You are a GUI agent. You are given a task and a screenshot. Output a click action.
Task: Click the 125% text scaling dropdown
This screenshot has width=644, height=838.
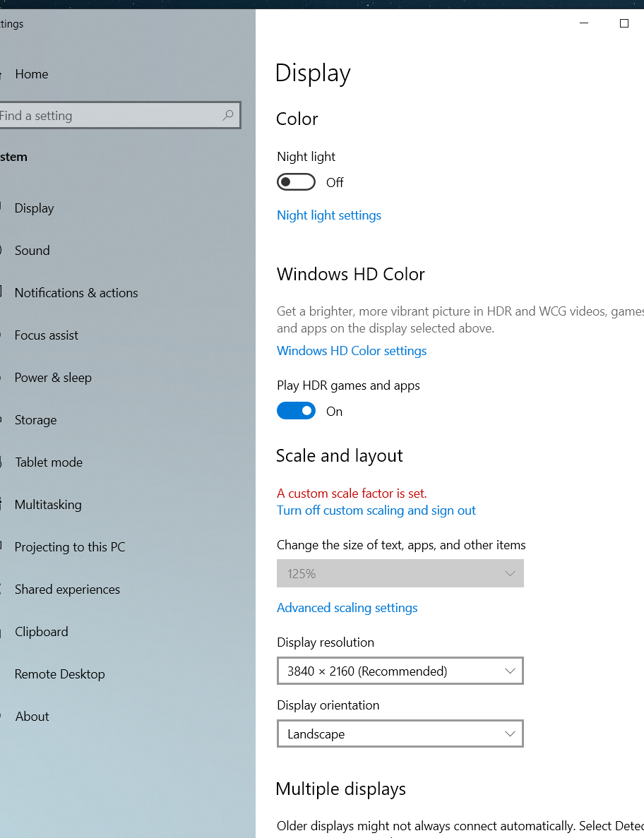(400, 573)
